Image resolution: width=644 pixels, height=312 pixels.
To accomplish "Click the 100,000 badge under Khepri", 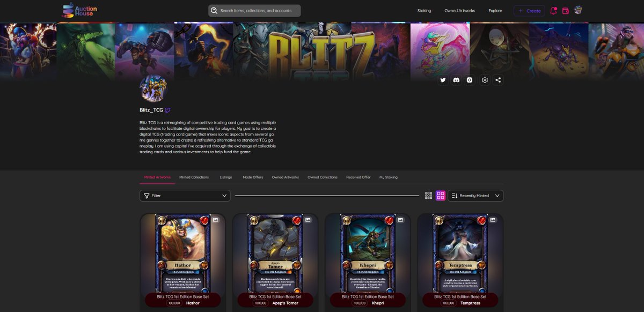I will click(x=358, y=303).
